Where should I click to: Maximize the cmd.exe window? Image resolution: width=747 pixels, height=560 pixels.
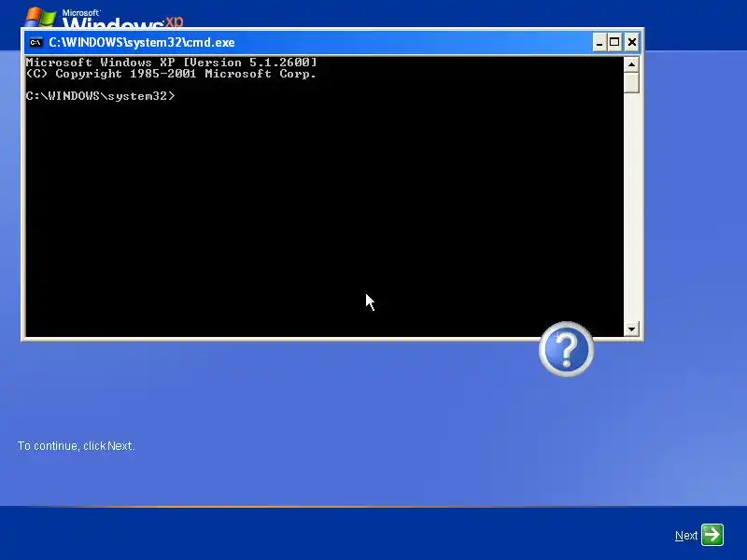pyautogui.click(x=614, y=42)
